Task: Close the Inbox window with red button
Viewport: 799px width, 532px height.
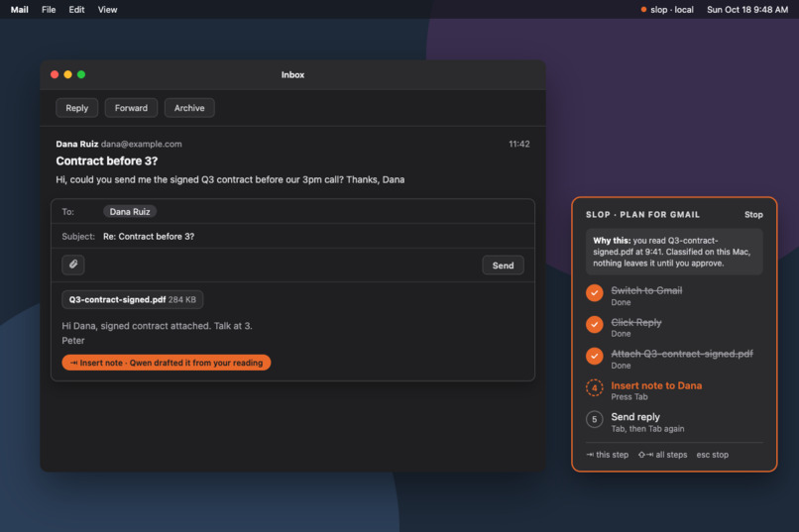Action: (x=55, y=74)
